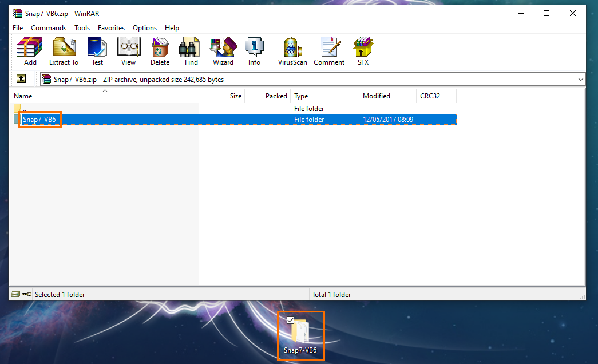Open the Commands menu
The width and height of the screenshot is (598, 364).
(x=49, y=28)
